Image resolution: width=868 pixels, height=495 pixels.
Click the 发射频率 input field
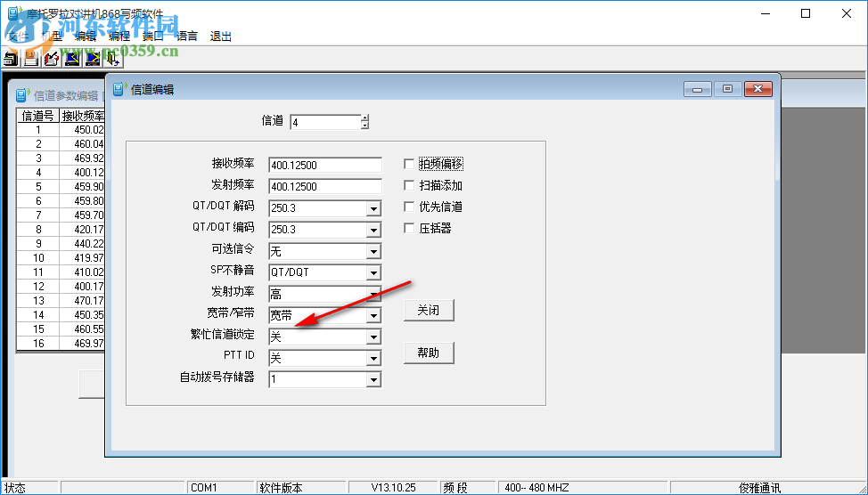(x=325, y=186)
